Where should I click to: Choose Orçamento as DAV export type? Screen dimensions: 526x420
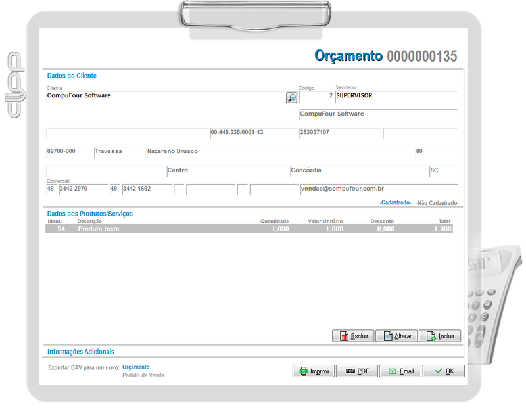coord(135,367)
